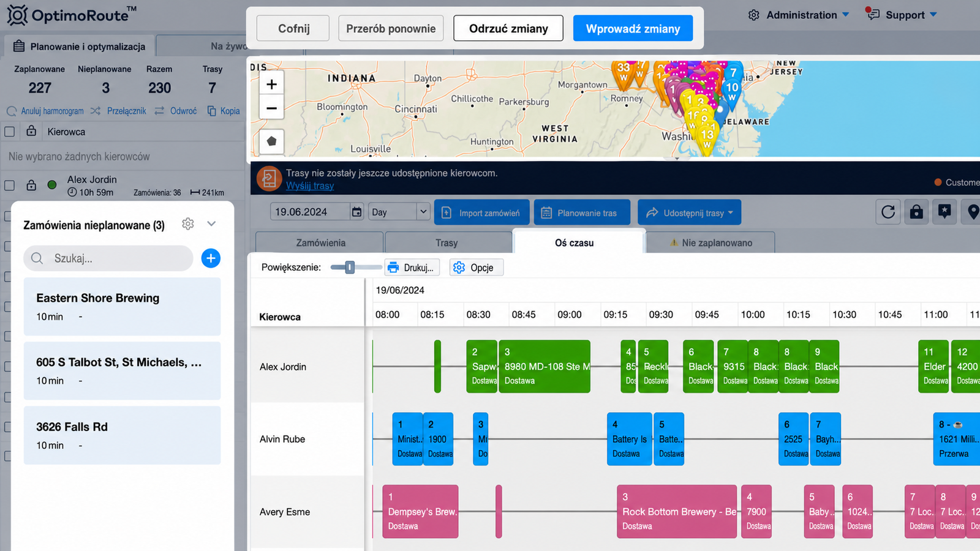
Task: Click Alex Jordin stop 3 8980 MD-108
Action: [x=545, y=366]
